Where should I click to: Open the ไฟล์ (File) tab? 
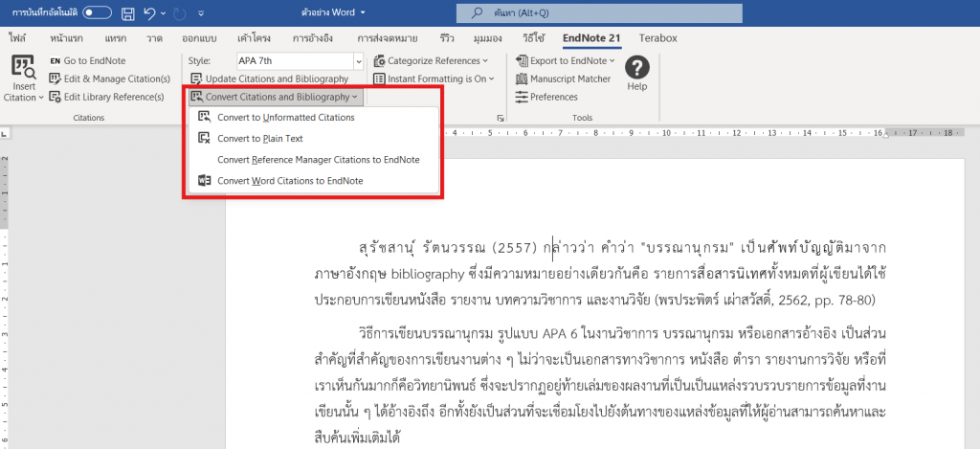(x=17, y=38)
